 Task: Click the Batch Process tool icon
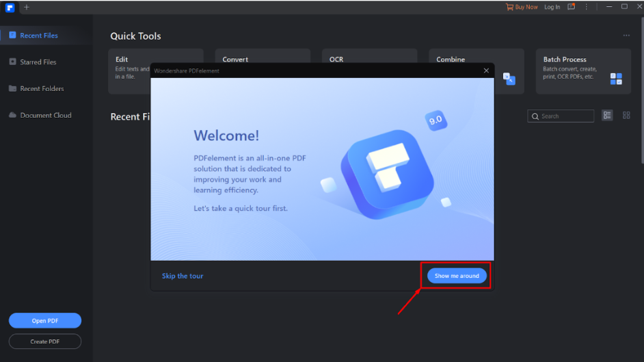616,79
